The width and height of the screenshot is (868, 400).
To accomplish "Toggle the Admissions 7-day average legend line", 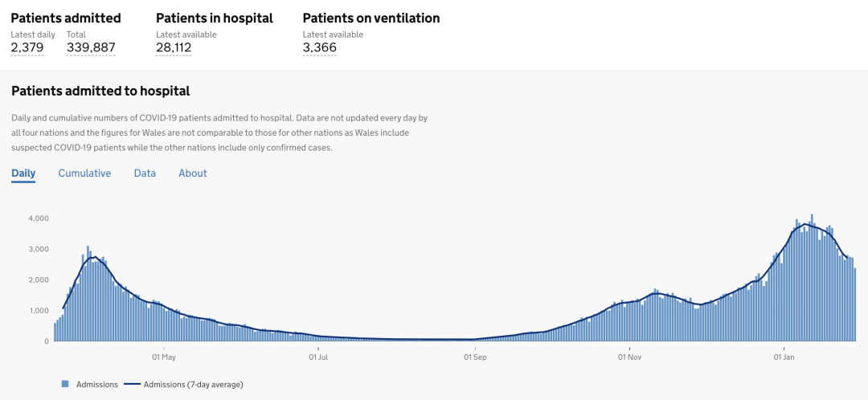I will [x=133, y=384].
